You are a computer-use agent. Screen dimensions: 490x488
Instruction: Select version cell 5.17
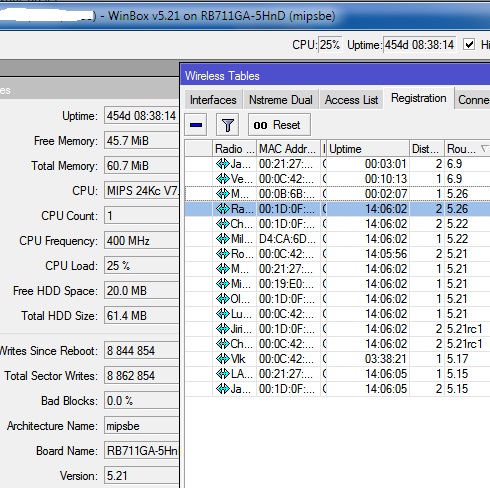coord(467,359)
